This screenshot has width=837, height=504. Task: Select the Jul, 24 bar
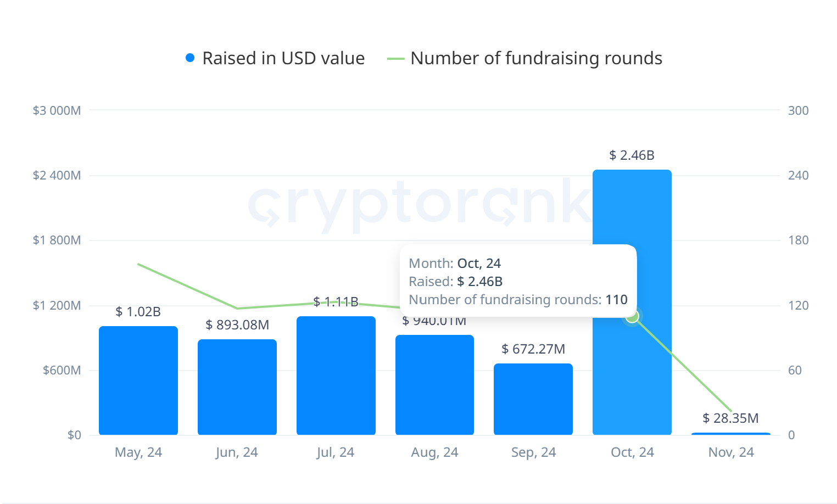point(336,376)
